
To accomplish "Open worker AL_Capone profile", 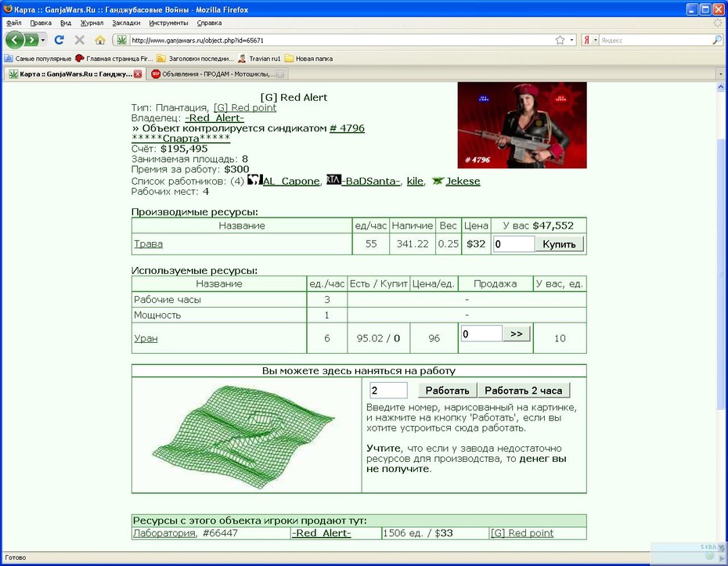I will [x=291, y=181].
